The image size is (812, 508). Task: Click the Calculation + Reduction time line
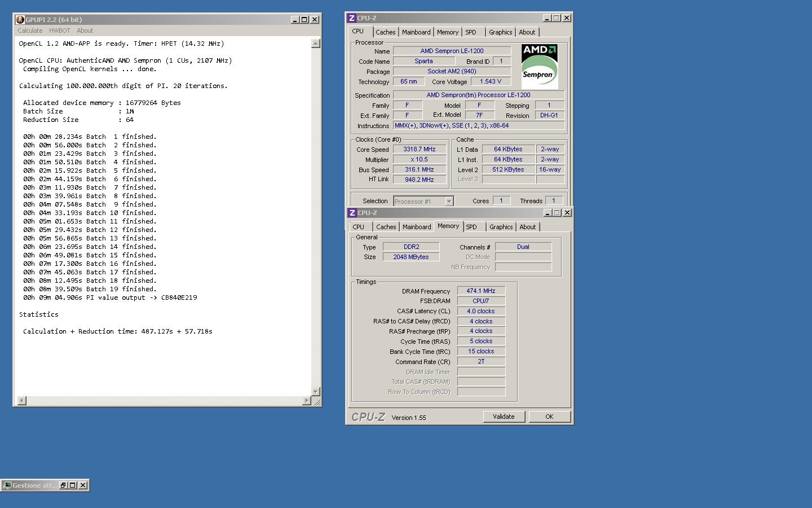(118, 331)
